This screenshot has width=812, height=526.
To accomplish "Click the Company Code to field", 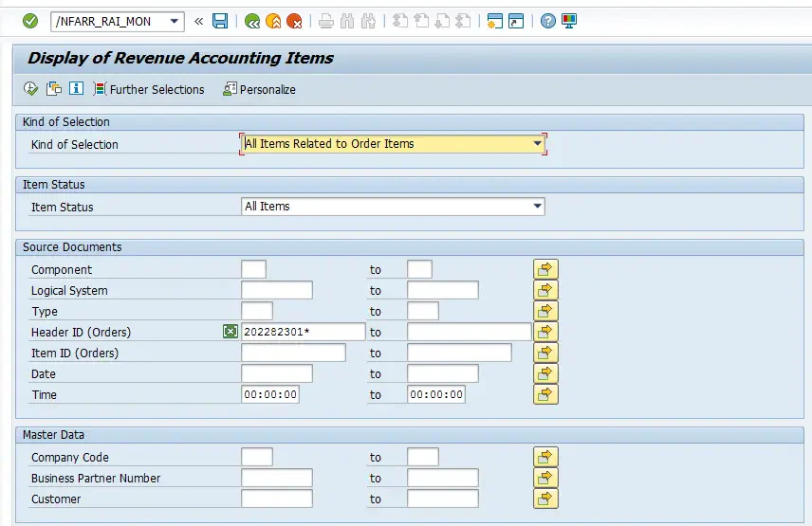I will pos(422,457).
